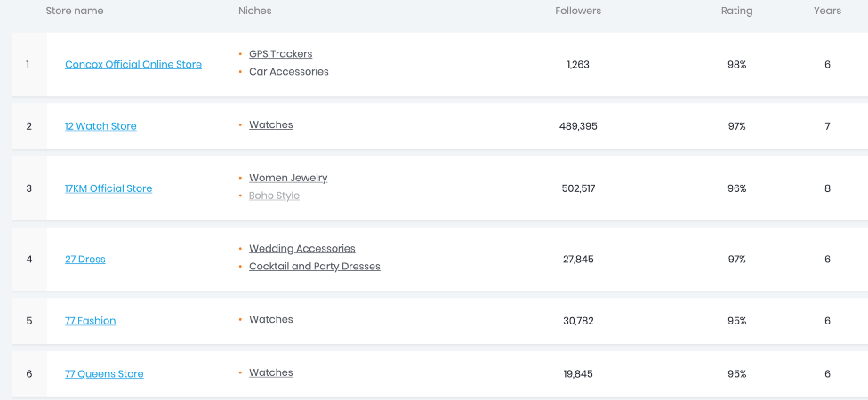Open the 12 Watch Store link

click(100, 126)
